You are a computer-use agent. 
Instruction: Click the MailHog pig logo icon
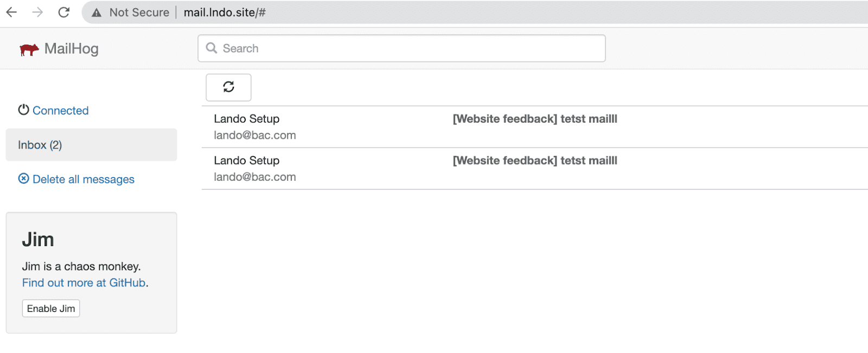click(29, 49)
